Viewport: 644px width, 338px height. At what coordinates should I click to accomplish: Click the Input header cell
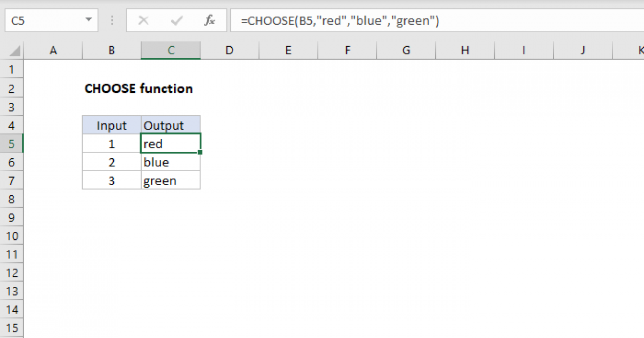111,125
